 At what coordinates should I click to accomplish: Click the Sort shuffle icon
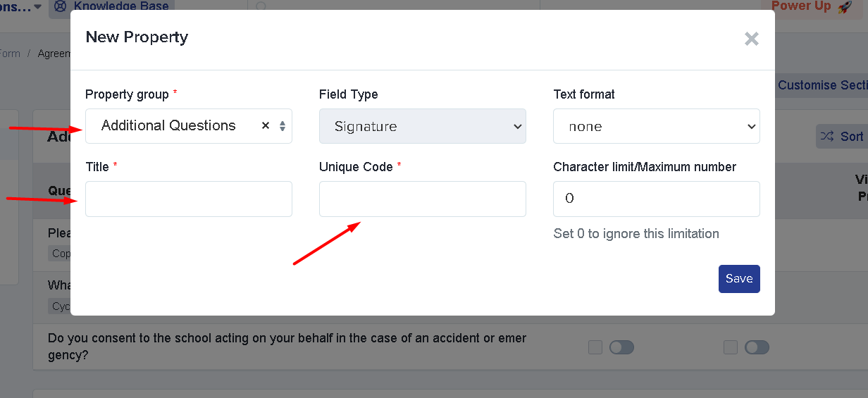827,137
